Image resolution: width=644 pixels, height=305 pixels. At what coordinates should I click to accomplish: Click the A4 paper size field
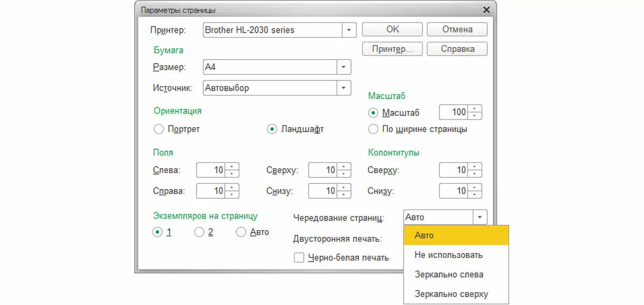269,67
